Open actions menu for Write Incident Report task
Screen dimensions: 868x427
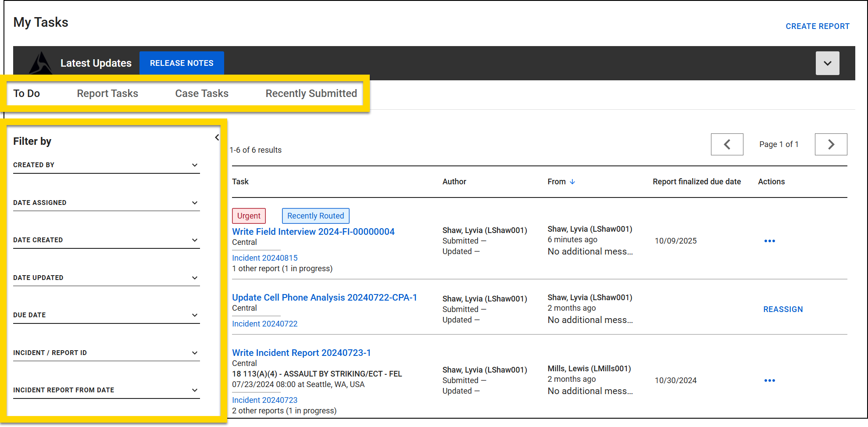[770, 380]
